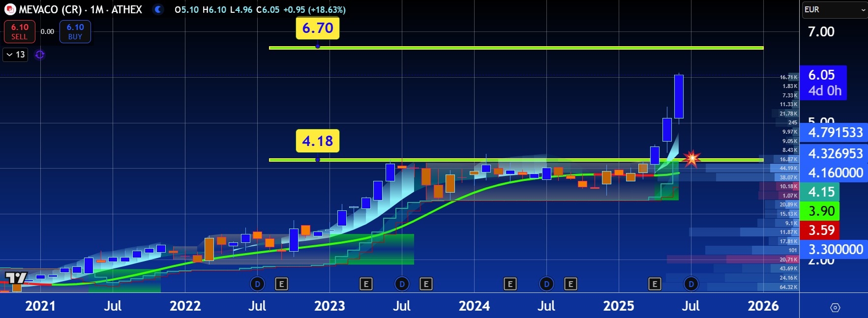Screen dimensions: 868x318
Task: Click the 0.00 spread value
Action: click(x=47, y=31)
